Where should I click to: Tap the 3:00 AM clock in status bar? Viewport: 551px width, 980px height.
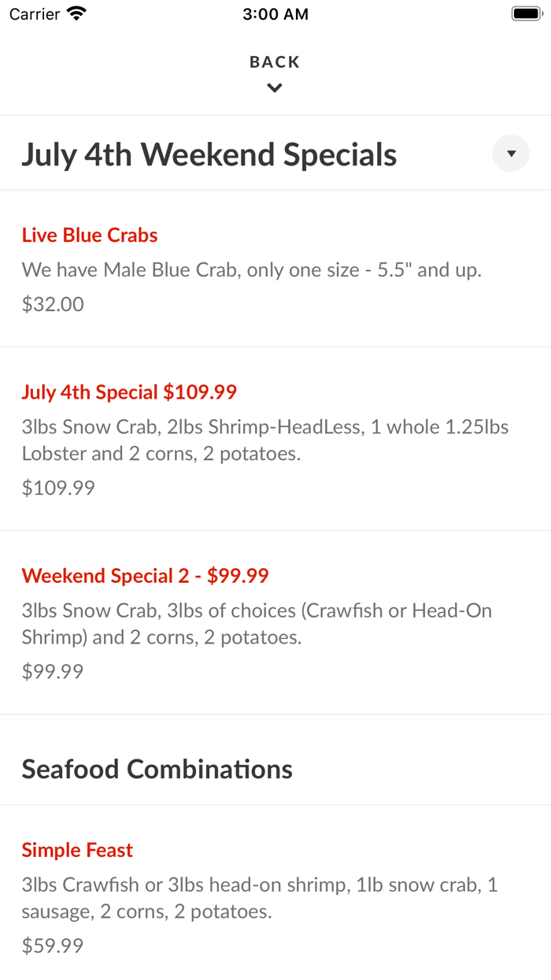[275, 13]
